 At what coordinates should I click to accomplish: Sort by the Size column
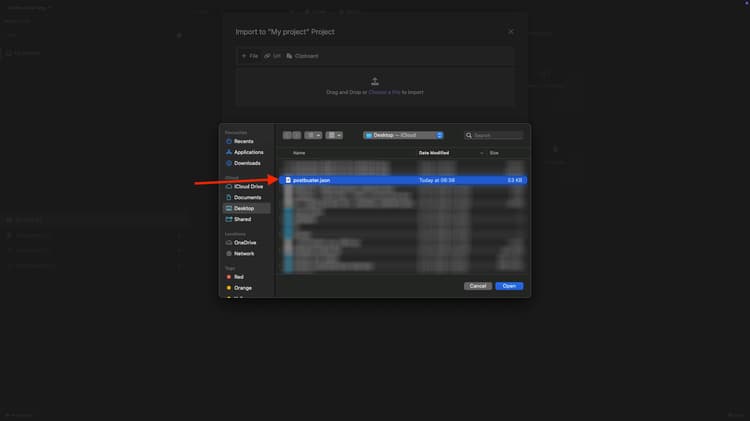click(494, 153)
